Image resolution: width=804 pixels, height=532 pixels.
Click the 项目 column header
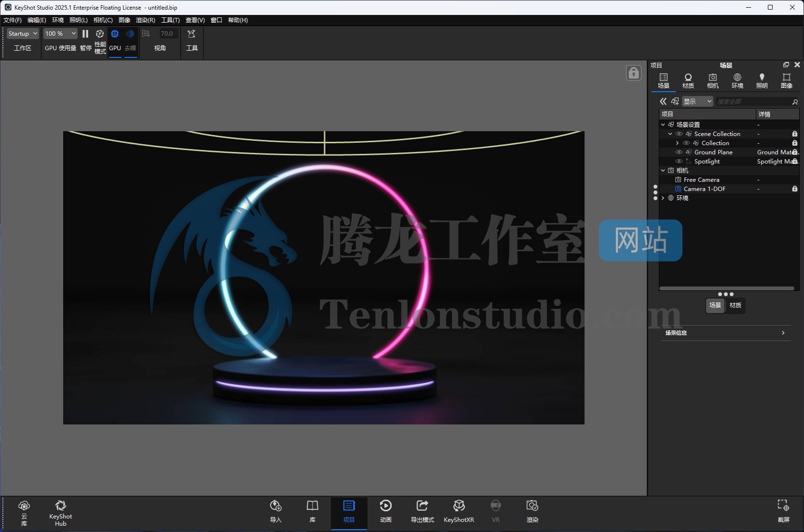click(x=707, y=114)
